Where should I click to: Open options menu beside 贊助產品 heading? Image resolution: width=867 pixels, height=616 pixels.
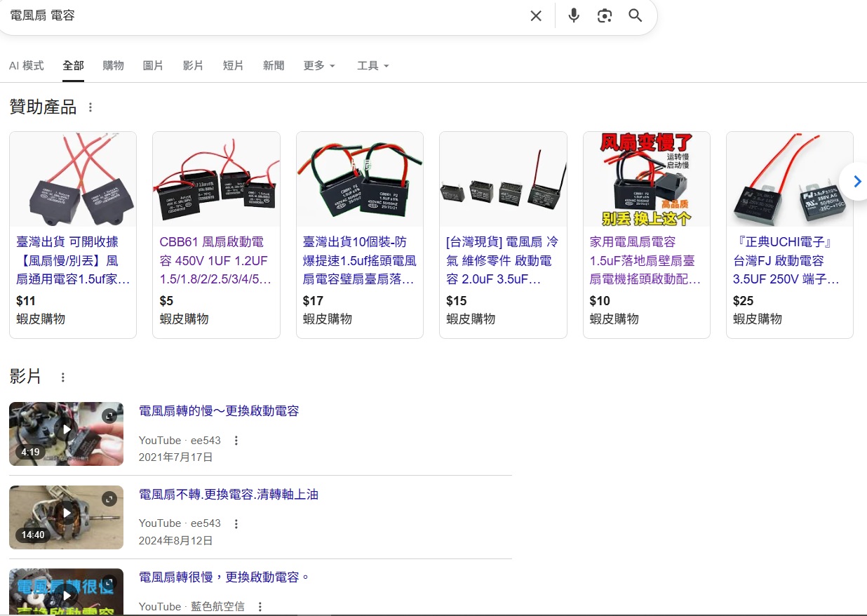(90, 107)
